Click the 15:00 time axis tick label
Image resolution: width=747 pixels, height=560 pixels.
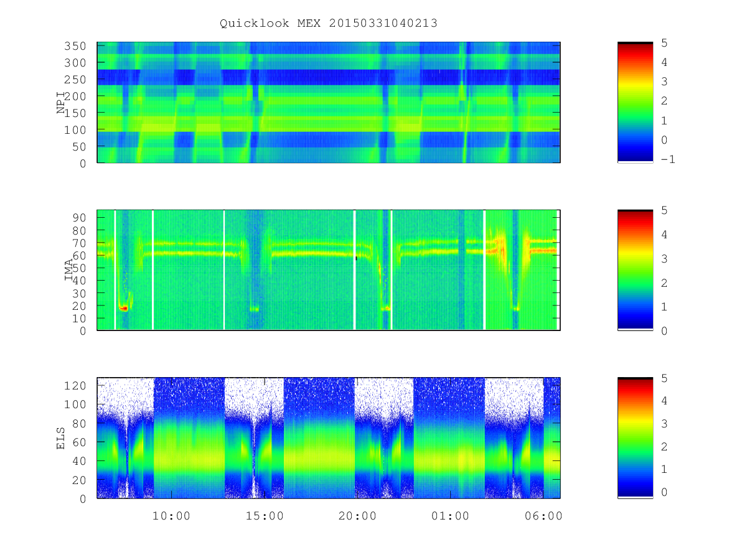[265, 516]
